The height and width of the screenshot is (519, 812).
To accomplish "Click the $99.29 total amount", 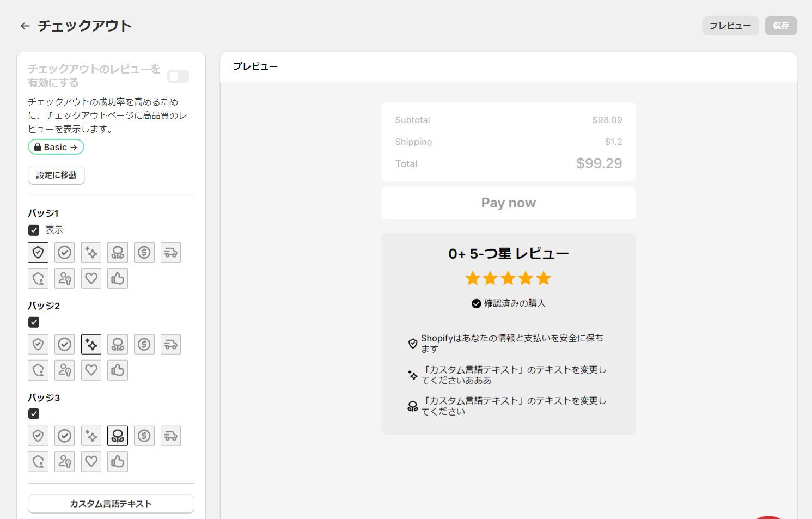I will tap(599, 163).
